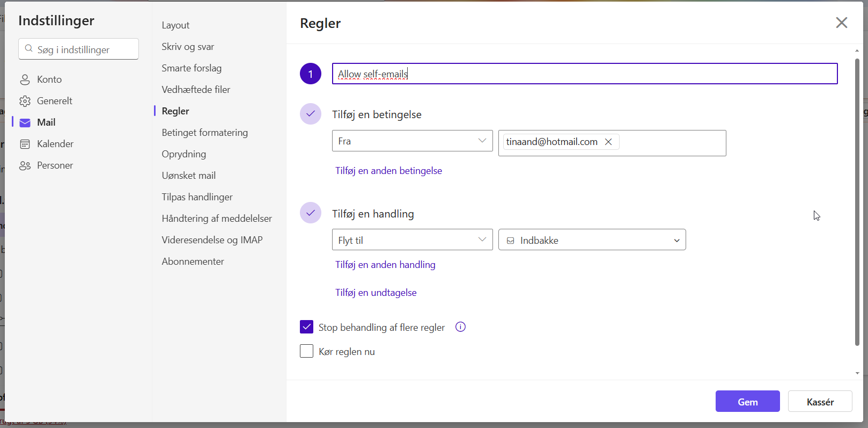868x428 pixels.
Task: Uncheck Stop behandling af flere regler
Action: click(x=306, y=327)
